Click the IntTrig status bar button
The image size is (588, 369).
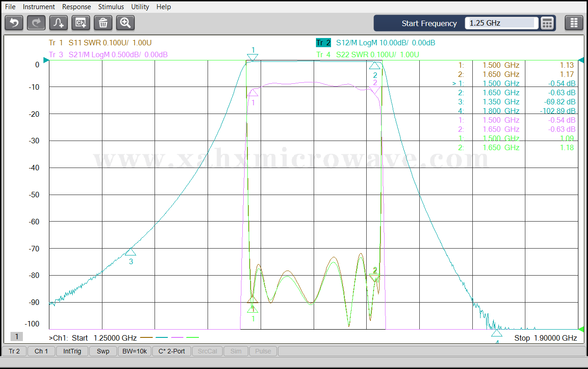[x=72, y=351]
